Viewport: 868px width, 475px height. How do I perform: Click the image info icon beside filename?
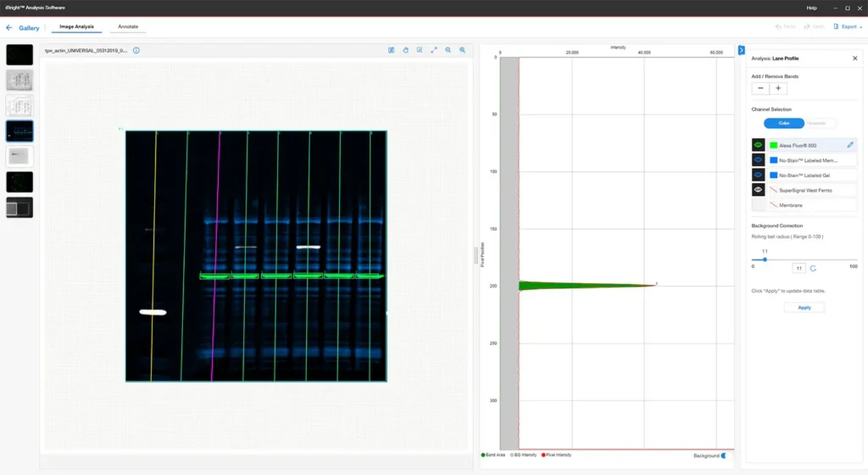pyautogui.click(x=136, y=50)
